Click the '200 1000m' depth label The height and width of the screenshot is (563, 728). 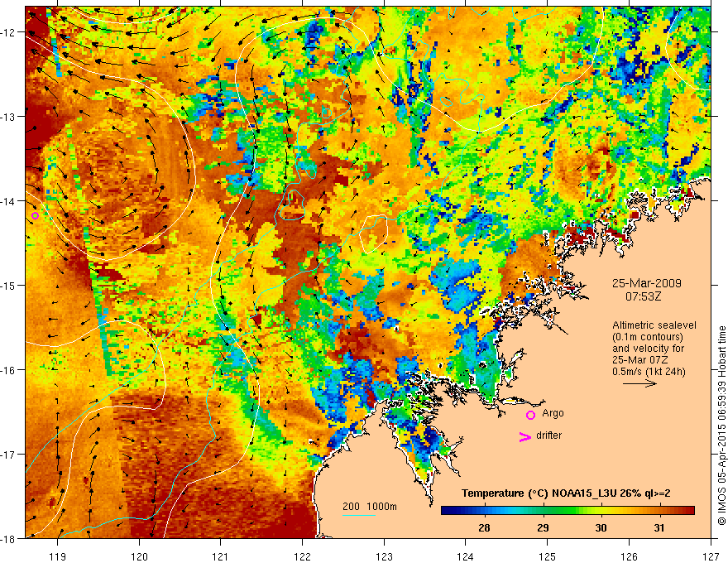(x=370, y=507)
